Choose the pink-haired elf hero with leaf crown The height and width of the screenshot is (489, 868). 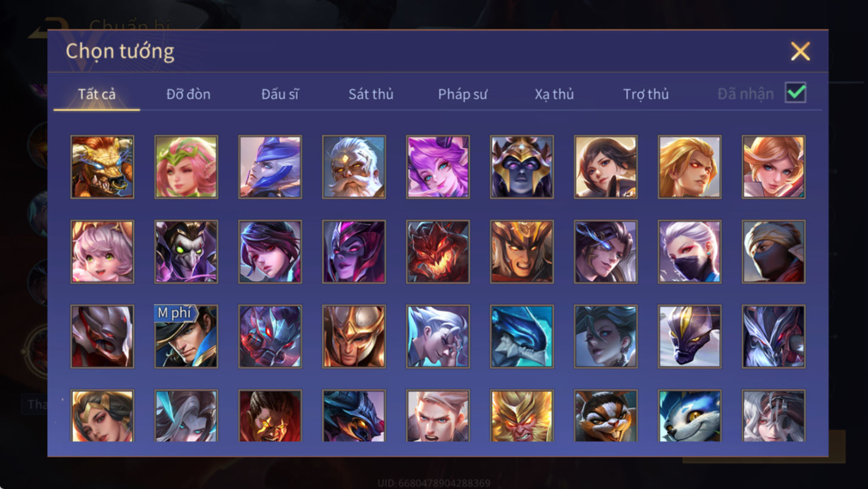click(186, 167)
